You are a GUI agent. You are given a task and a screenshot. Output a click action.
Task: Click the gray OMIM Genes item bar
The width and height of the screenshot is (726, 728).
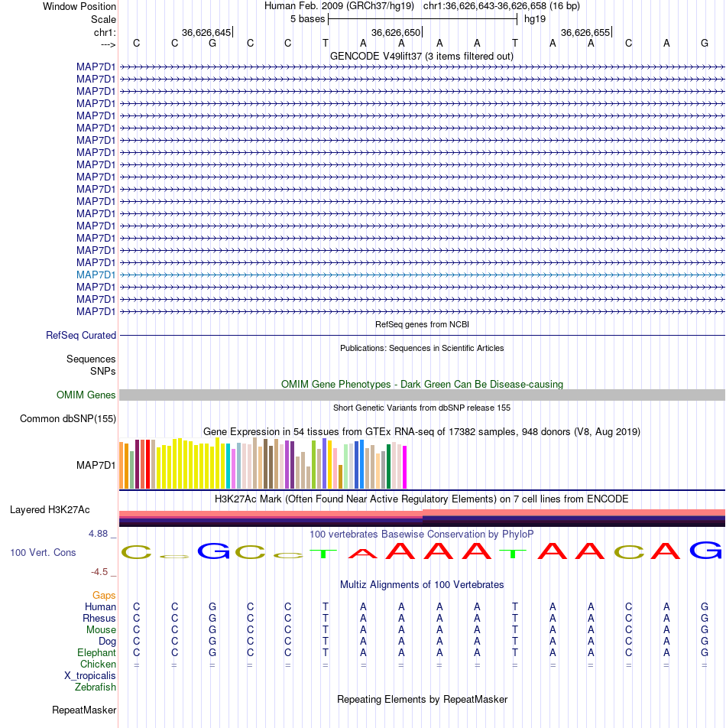(x=422, y=395)
